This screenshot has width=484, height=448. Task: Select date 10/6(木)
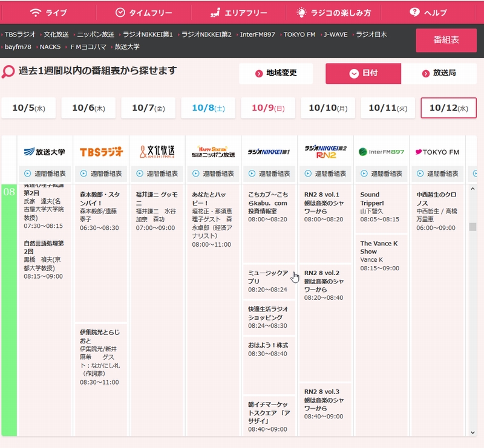[88, 108]
